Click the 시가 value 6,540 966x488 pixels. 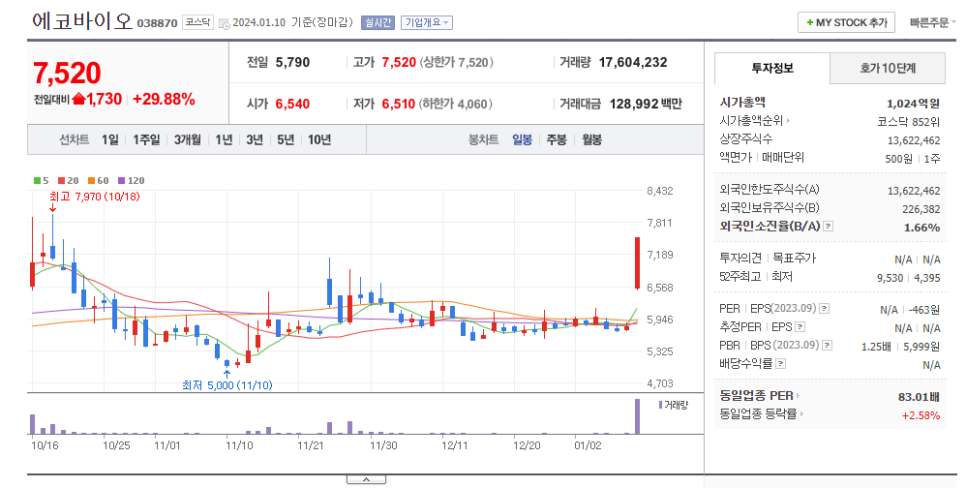click(293, 104)
